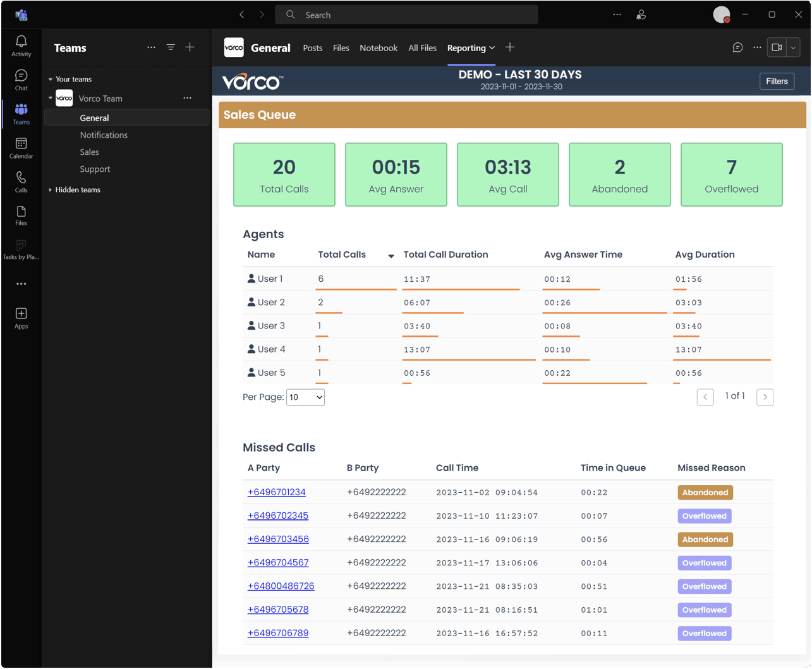The image size is (812, 669).
Task: Click in the Search box
Action: pos(407,15)
